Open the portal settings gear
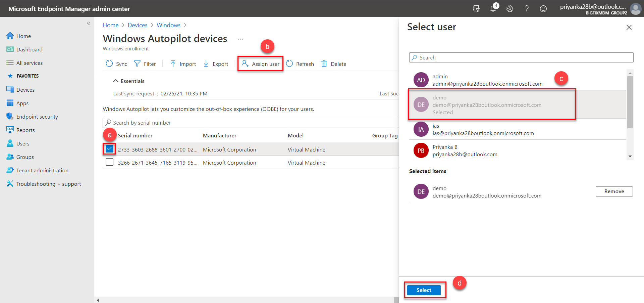This screenshot has width=644, height=303. [x=510, y=9]
